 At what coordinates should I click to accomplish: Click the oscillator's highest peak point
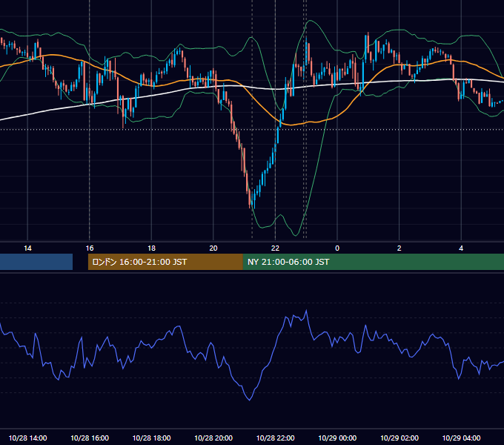306,310
